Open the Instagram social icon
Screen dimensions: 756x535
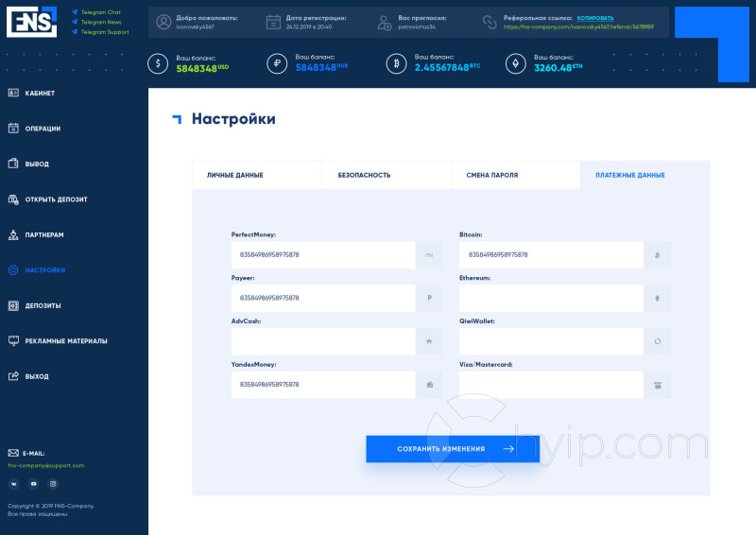click(54, 484)
